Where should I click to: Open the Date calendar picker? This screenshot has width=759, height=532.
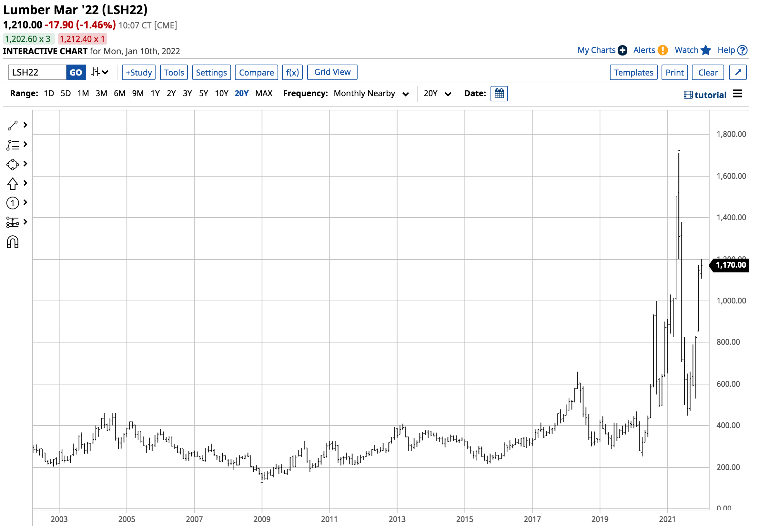(x=499, y=94)
